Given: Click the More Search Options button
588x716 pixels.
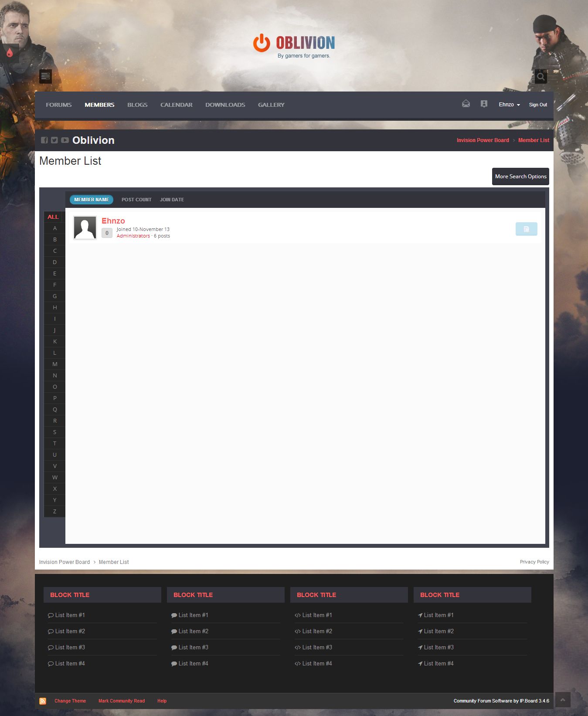Looking at the screenshot, I should click(x=520, y=176).
